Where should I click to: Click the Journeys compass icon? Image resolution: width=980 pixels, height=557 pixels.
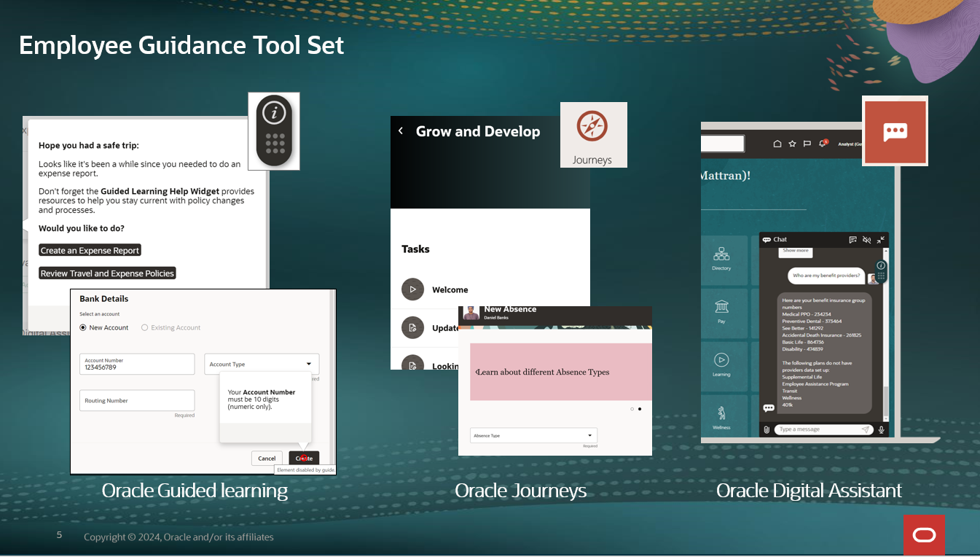(x=592, y=126)
